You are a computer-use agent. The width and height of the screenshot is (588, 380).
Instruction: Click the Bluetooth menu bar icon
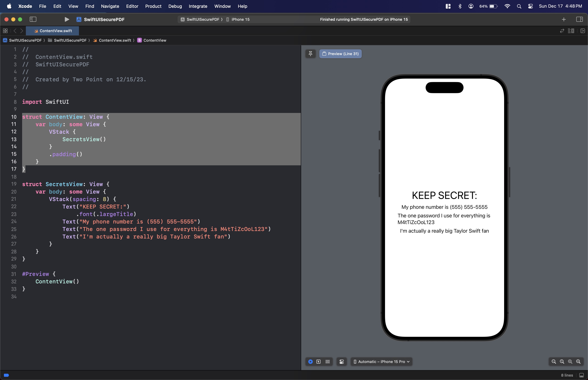[x=460, y=6]
